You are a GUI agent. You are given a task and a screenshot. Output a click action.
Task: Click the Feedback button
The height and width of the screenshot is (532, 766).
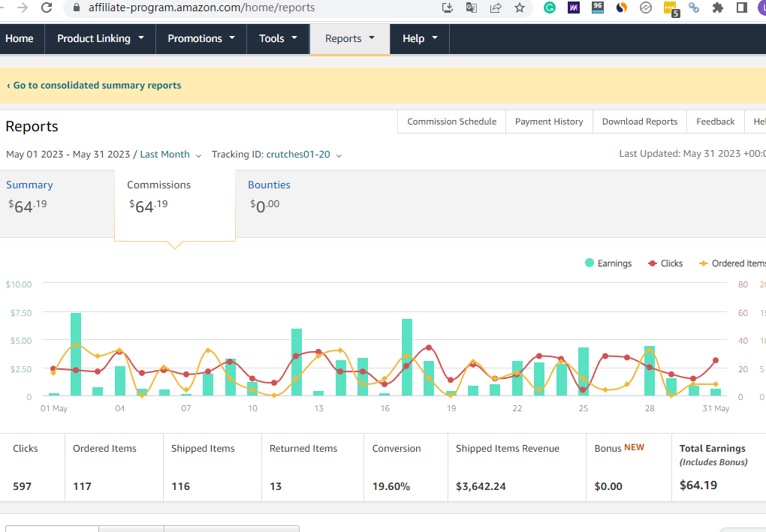[715, 122]
